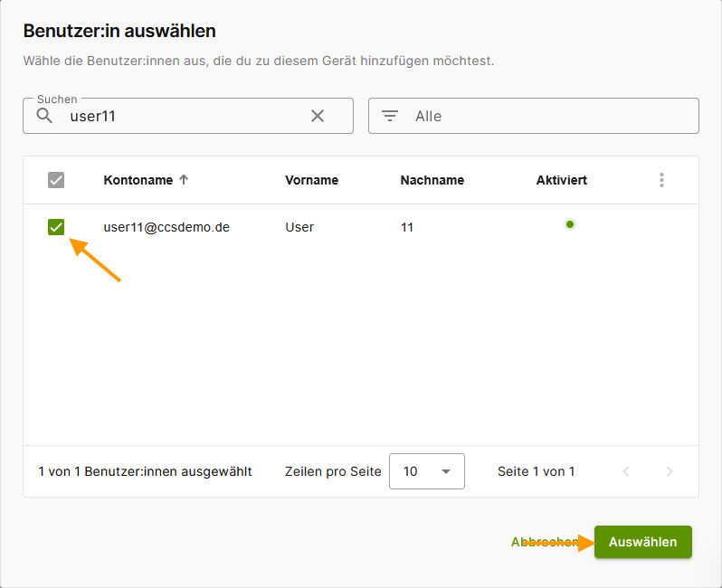Open the Zeilen pro Seite dropdown
Screen dimensions: 722x588
[427, 471]
